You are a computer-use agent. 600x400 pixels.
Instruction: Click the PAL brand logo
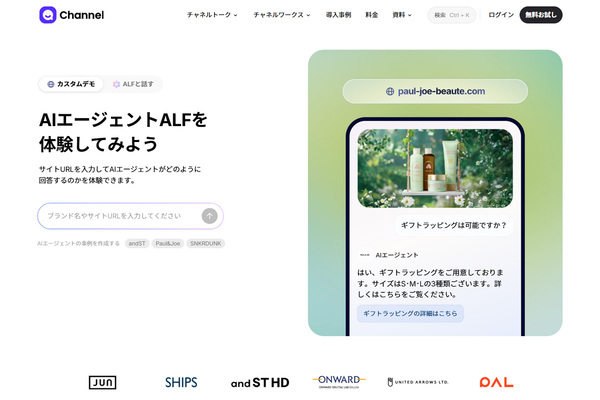tap(496, 382)
